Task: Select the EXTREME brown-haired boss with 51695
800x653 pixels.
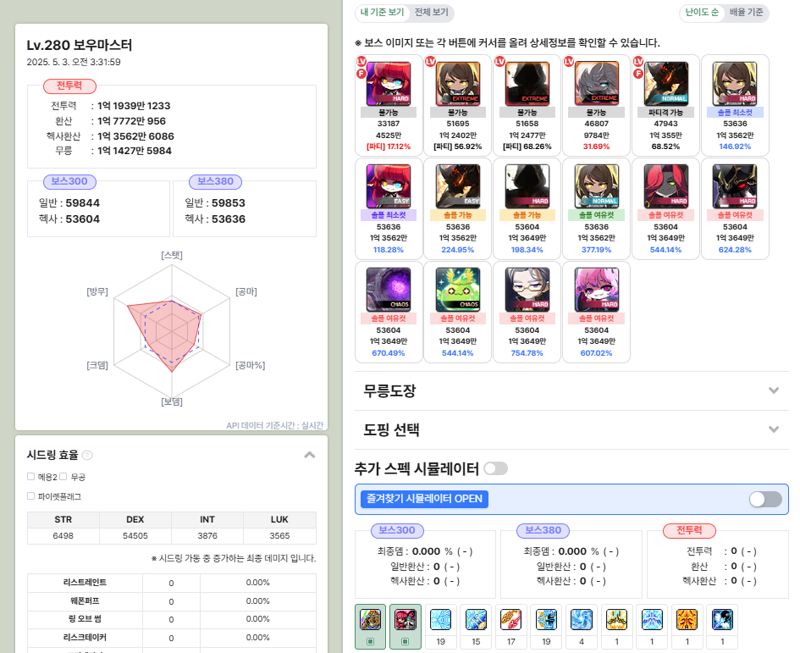Action: [458, 84]
